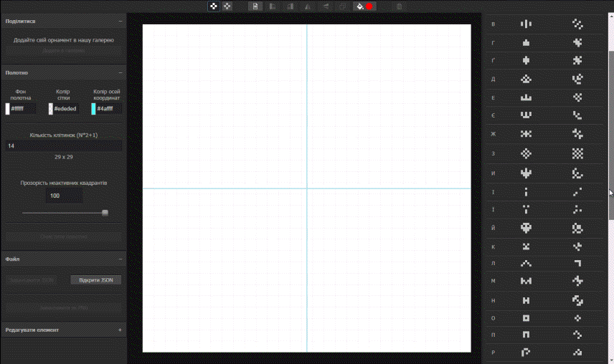Click the Кількість клітинок input field
614x364 pixels.
(63, 145)
